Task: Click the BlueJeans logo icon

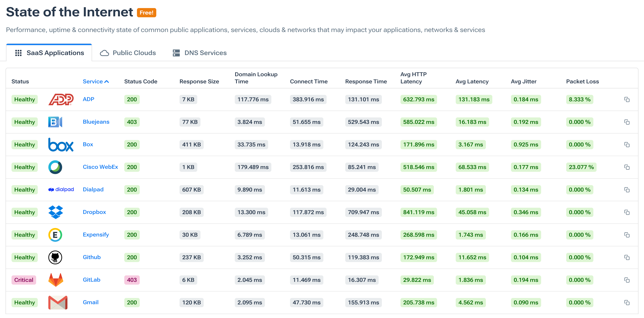Action: tap(55, 122)
